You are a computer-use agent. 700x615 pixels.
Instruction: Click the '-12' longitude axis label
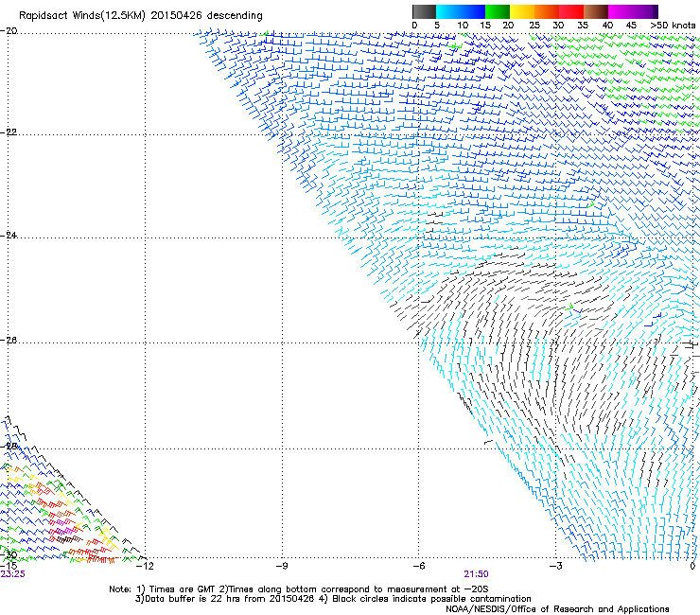tap(145, 566)
